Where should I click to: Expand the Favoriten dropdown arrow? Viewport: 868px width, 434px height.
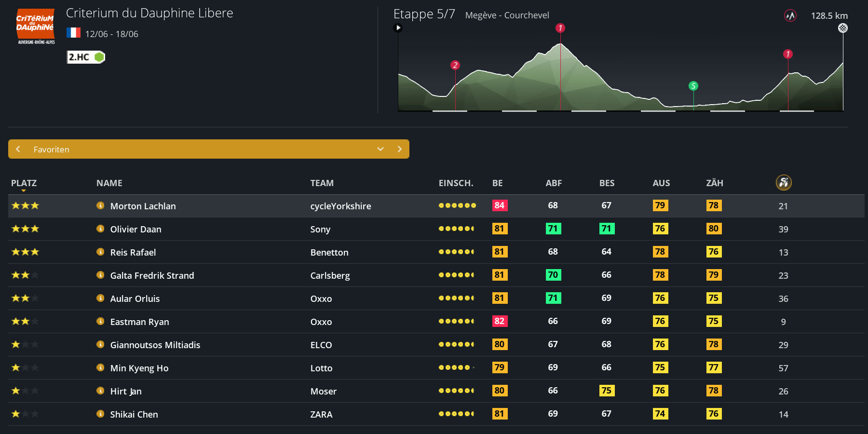(x=380, y=149)
